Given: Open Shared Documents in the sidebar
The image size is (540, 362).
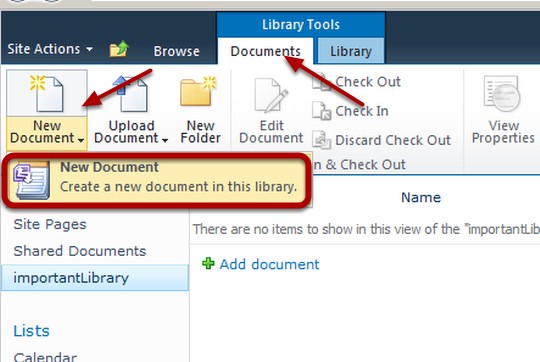Looking at the screenshot, I should [x=80, y=251].
